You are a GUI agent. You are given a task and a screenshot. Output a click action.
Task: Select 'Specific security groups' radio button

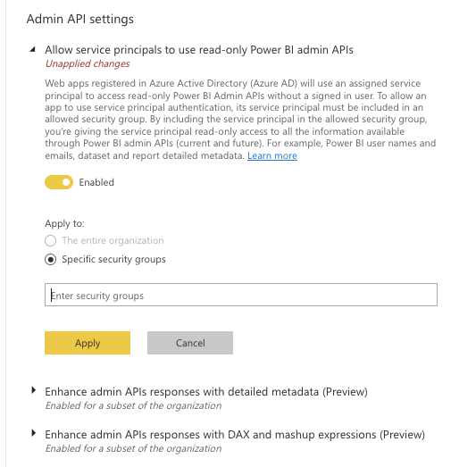50,260
